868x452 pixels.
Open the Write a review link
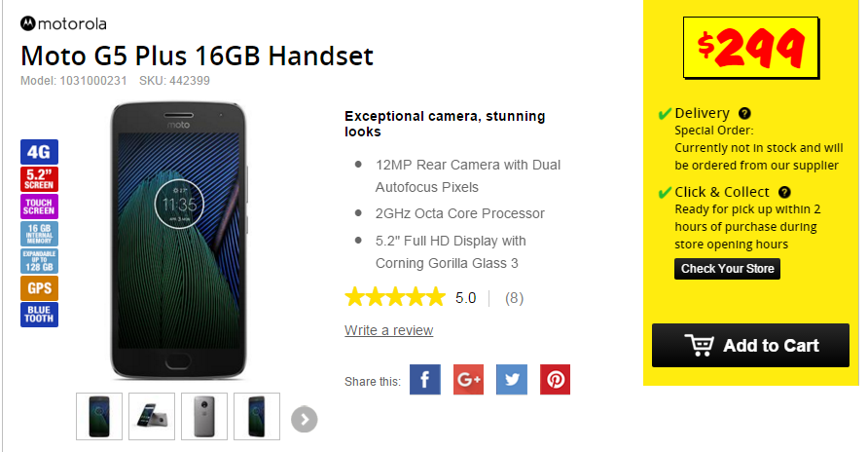388,330
